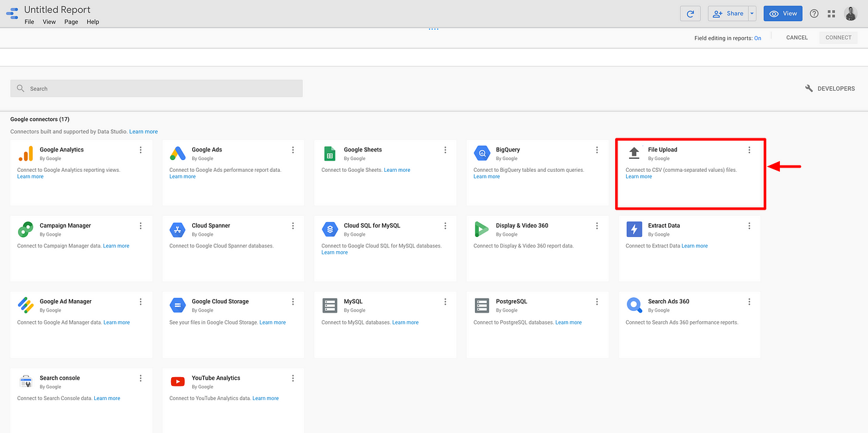The width and height of the screenshot is (868, 433).
Task: Click the Search console connector icon
Action: 25,382
